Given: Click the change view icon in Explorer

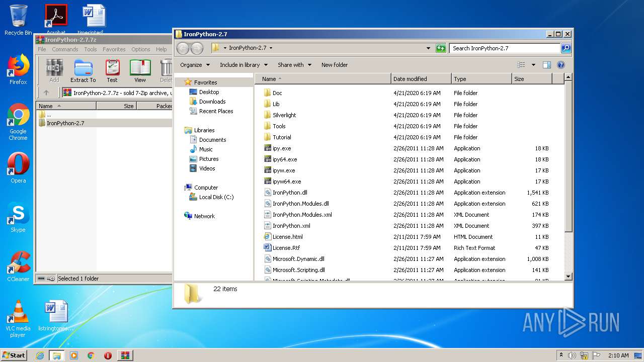Looking at the screenshot, I should pyautogui.click(x=521, y=65).
